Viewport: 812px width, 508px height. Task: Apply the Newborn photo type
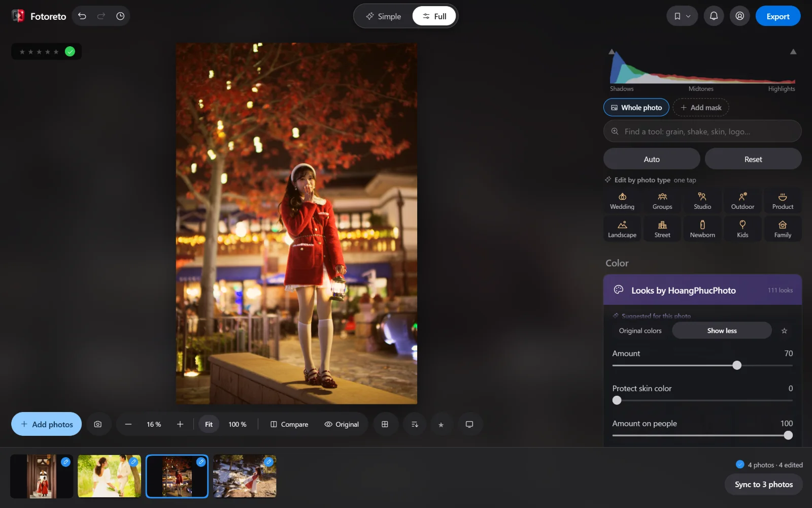702,229
